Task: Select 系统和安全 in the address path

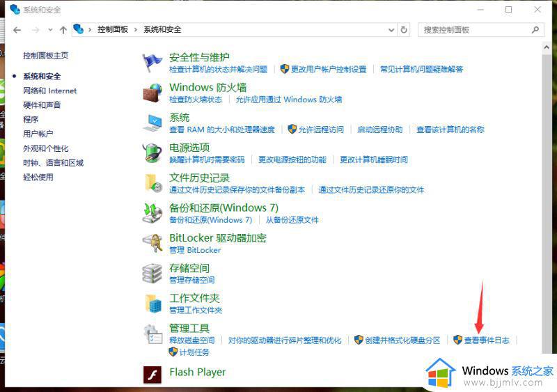Action: [x=162, y=29]
